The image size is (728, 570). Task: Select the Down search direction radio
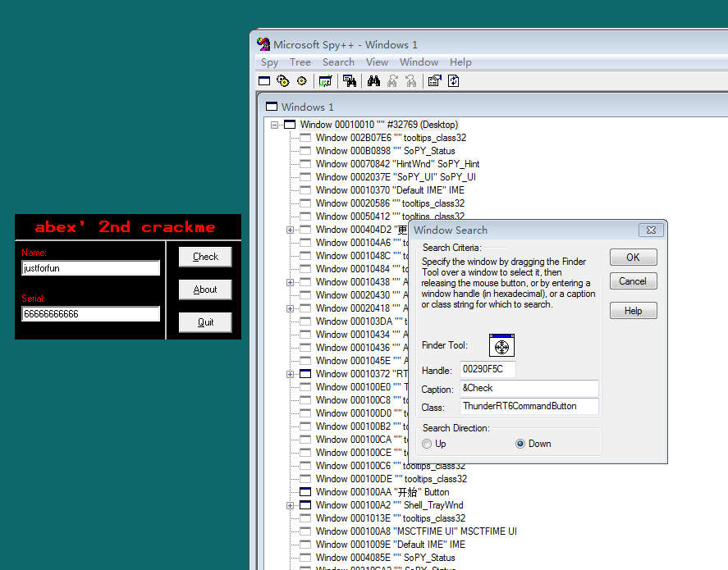click(520, 444)
